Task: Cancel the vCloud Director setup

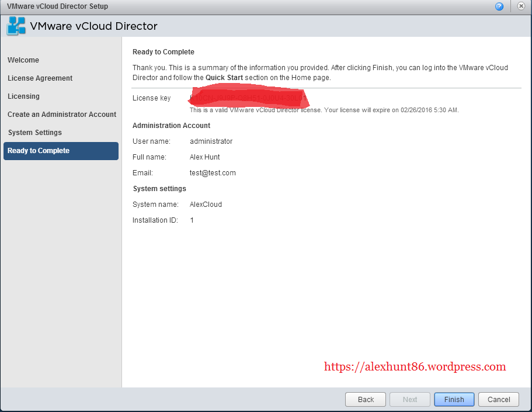Action: point(499,400)
